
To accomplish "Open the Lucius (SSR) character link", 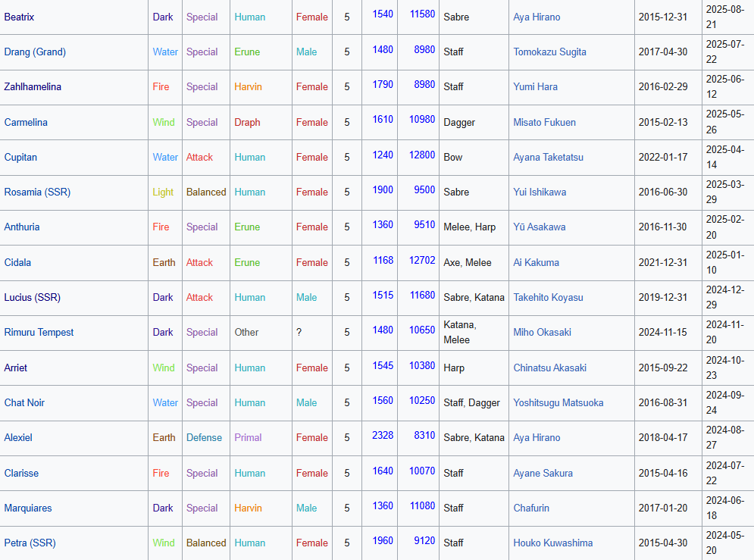I will tap(33, 298).
